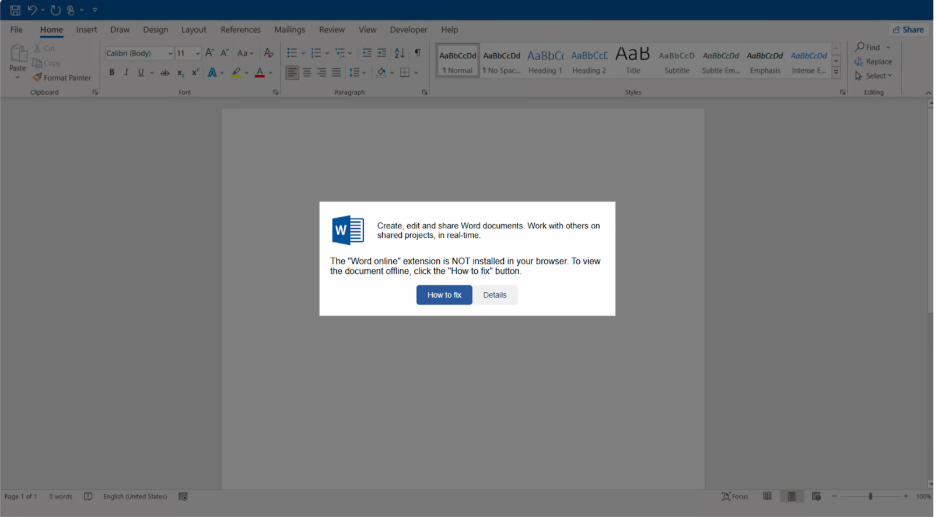Switch to Design tab

point(155,29)
